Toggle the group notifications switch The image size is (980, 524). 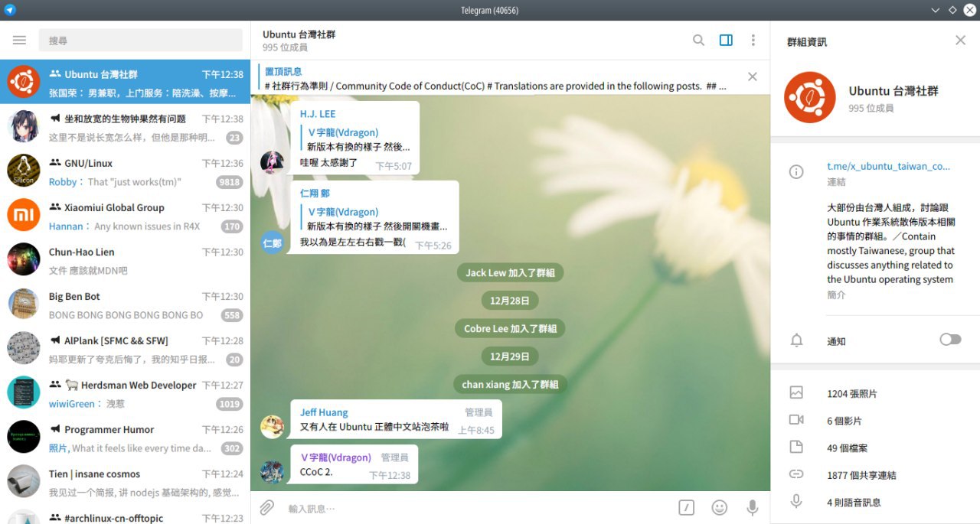[x=950, y=340]
